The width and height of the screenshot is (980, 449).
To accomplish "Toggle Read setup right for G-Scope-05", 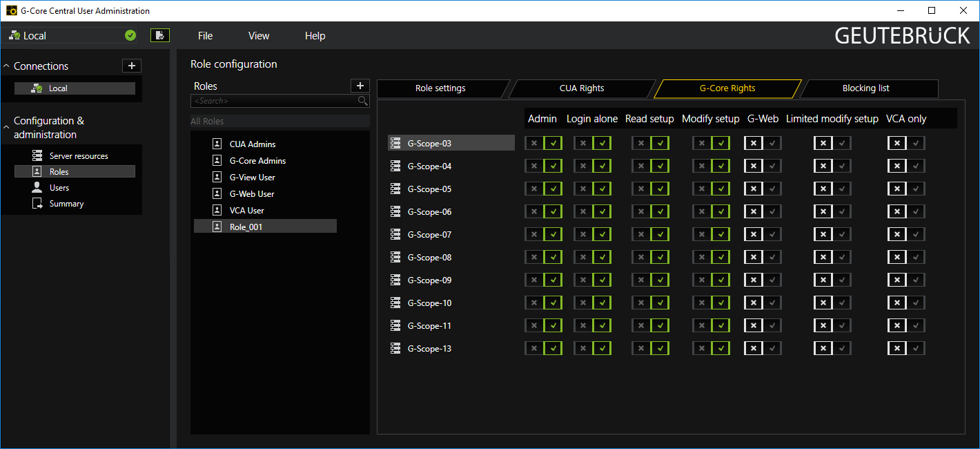I will (651, 189).
